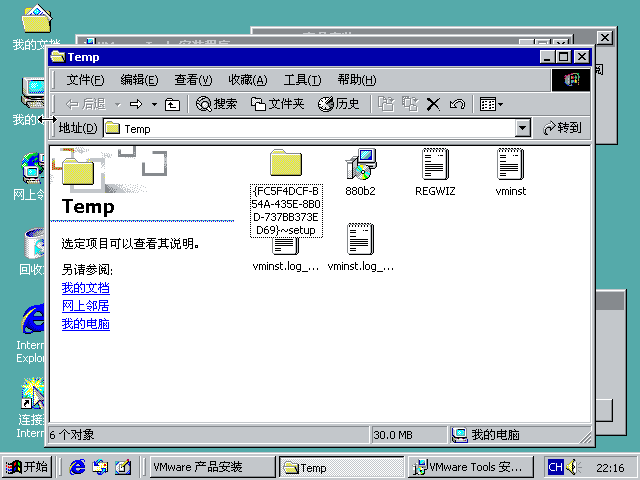Open the 搜索 search pane

coord(216,104)
